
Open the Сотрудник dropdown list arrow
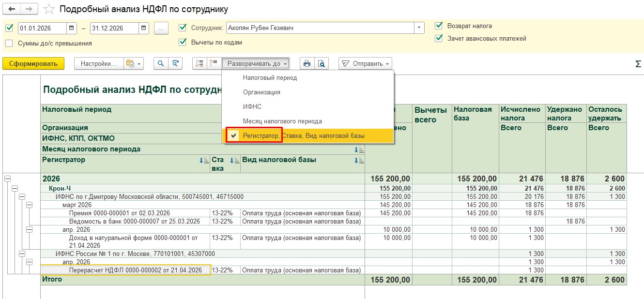pyautogui.click(x=419, y=28)
